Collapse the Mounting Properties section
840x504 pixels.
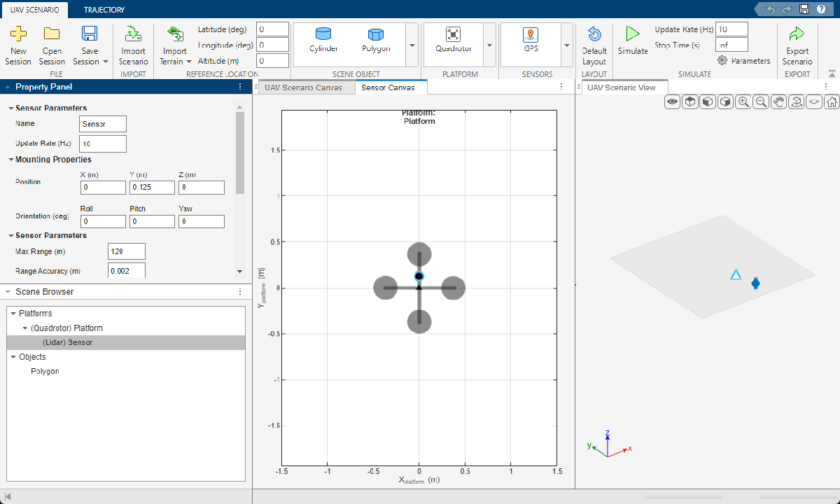(11, 160)
